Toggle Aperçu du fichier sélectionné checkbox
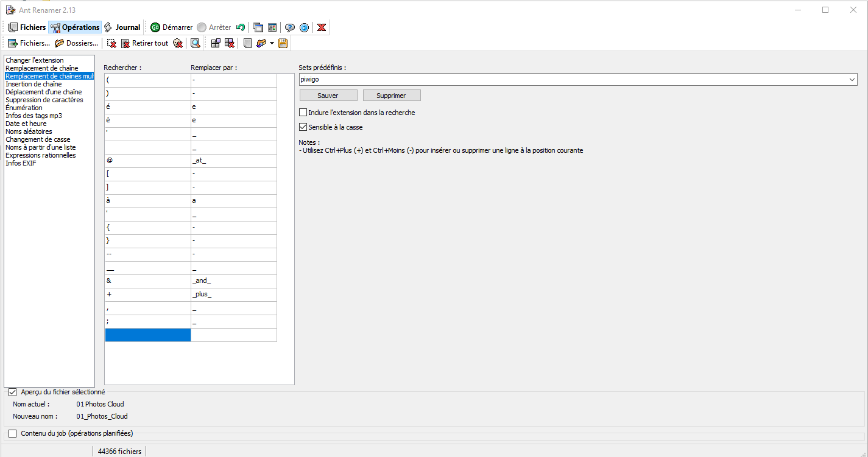This screenshot has width=868, height=457. click(x=13, y=392)
